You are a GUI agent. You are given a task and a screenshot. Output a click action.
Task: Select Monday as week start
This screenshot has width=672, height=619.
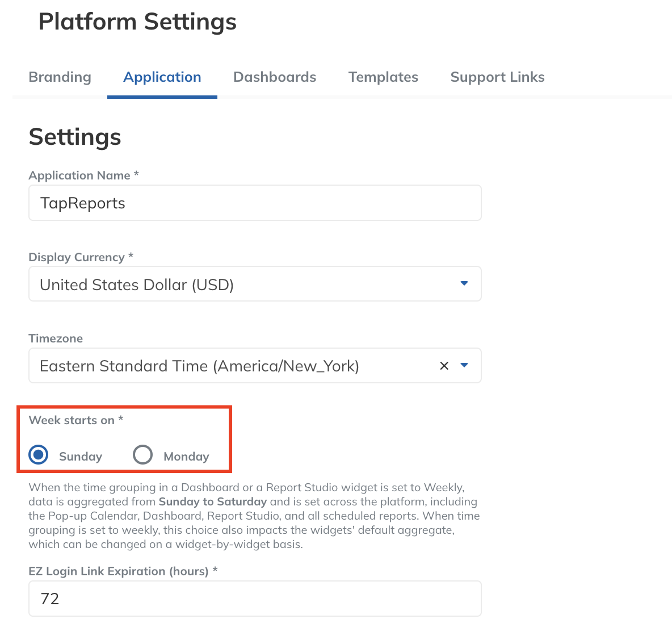142,455
